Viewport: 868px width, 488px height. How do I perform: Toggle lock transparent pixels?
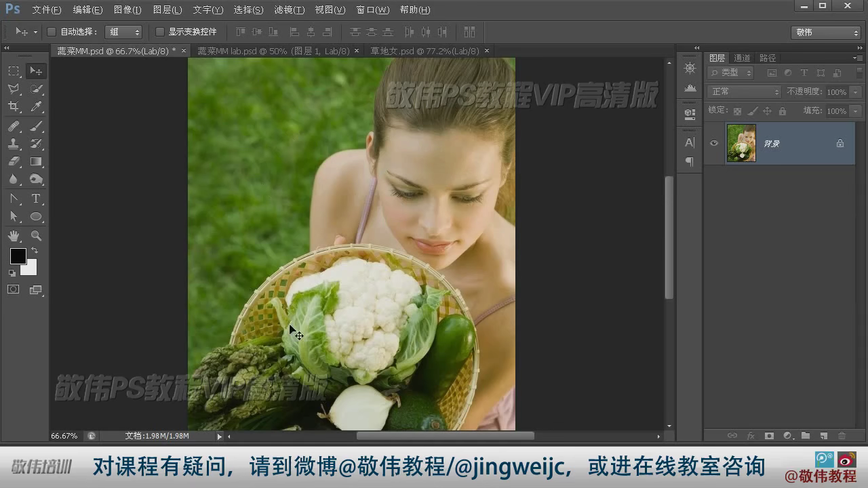pos(737,111)
